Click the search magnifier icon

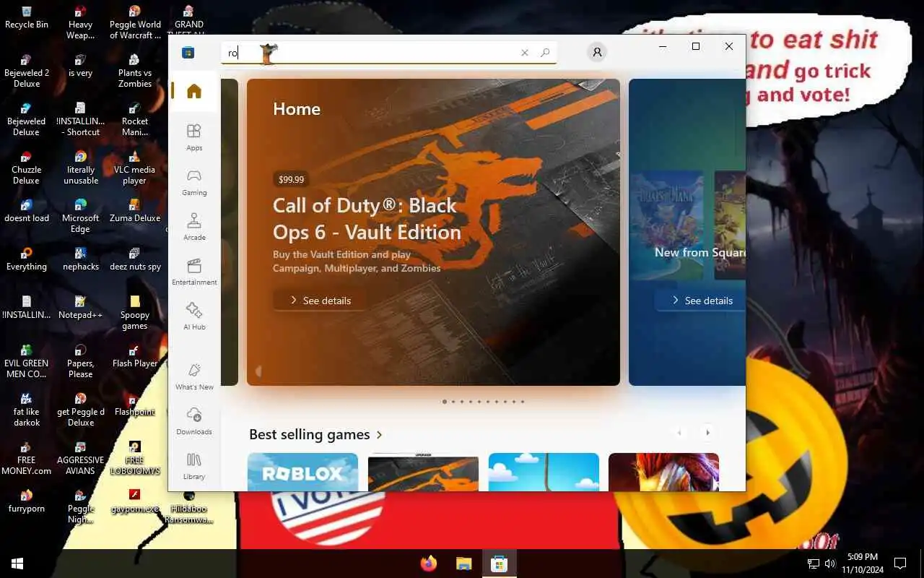click(545, 52)
